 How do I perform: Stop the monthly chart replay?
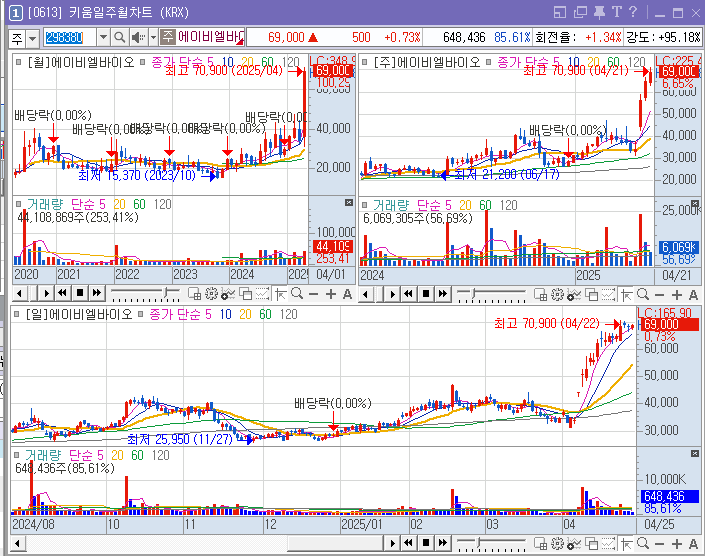coord(80,294)
